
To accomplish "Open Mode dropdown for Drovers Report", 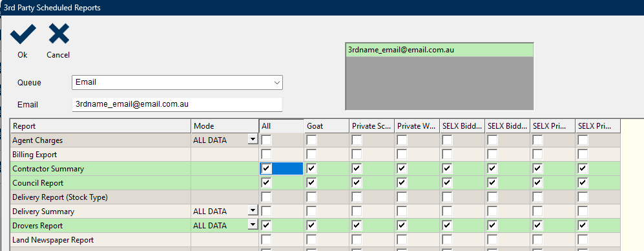I will [253, 225].
